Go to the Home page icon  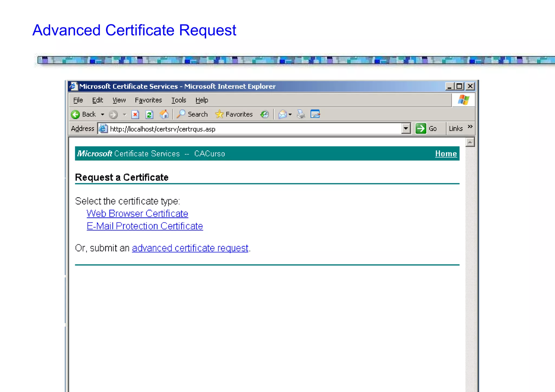(x=164, y=114)
